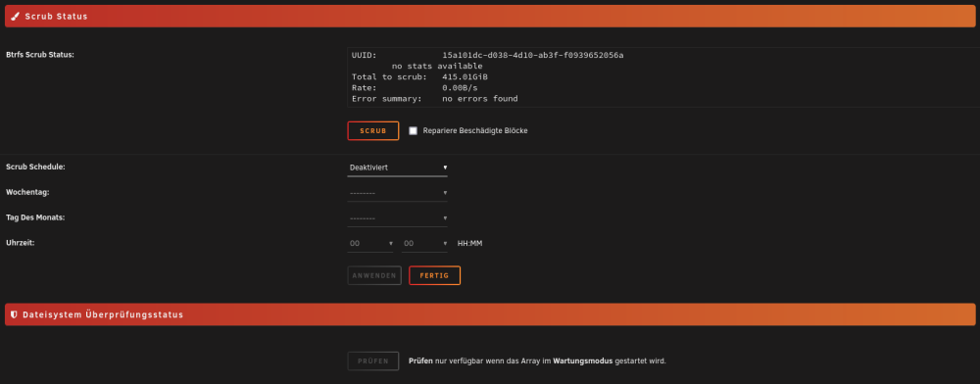The image size is (980, 384).
Task: Click the 'Rate: 0.00B/s' line
Action: coord(415,88)
